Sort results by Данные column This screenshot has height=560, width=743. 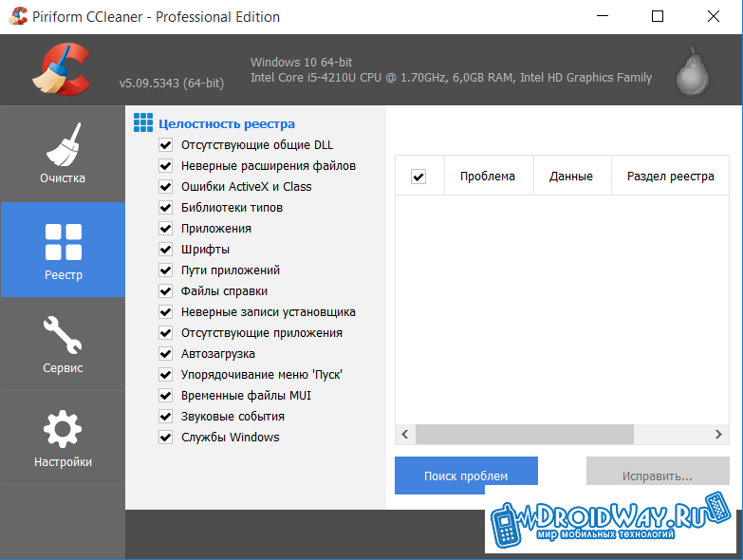pos(572,176)
